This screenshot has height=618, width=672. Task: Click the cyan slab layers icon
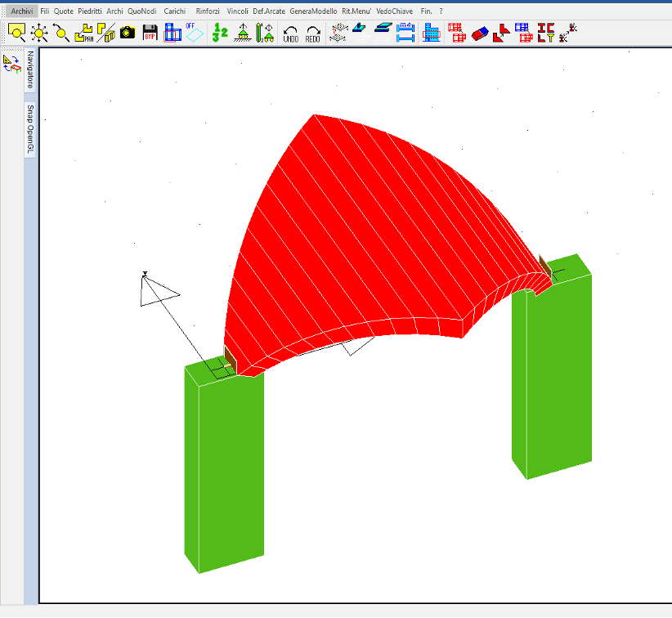click(383, 33)
